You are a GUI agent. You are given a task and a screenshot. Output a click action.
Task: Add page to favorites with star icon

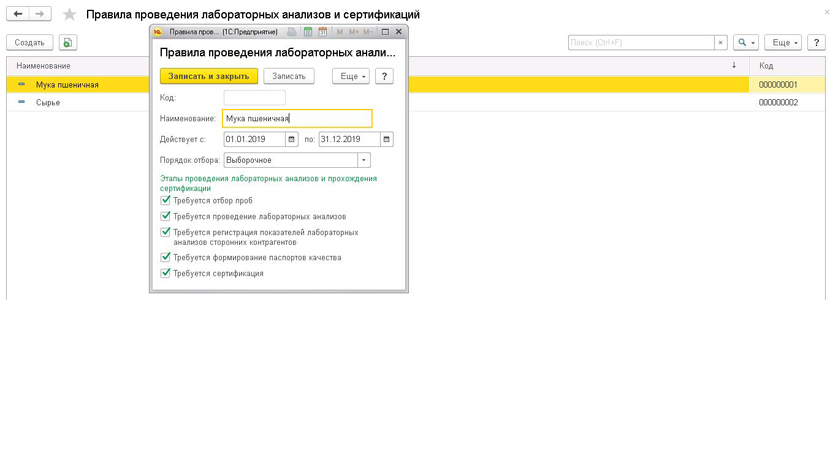coord(69,15)
